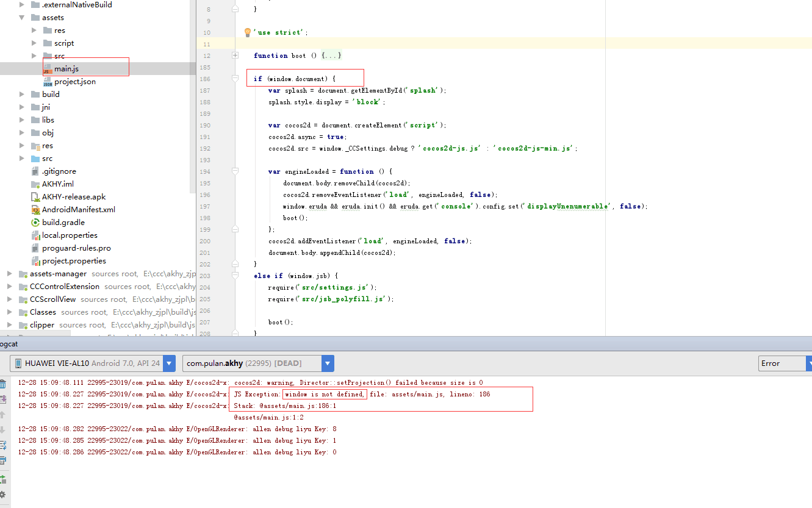Click the AKHY.iml file icon

point(35,184)
